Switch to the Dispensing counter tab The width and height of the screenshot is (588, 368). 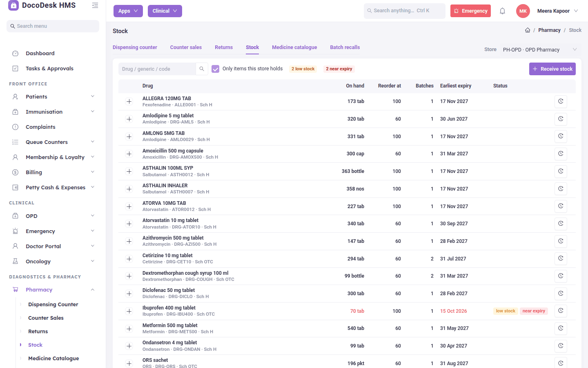click(x=135, y=47)
